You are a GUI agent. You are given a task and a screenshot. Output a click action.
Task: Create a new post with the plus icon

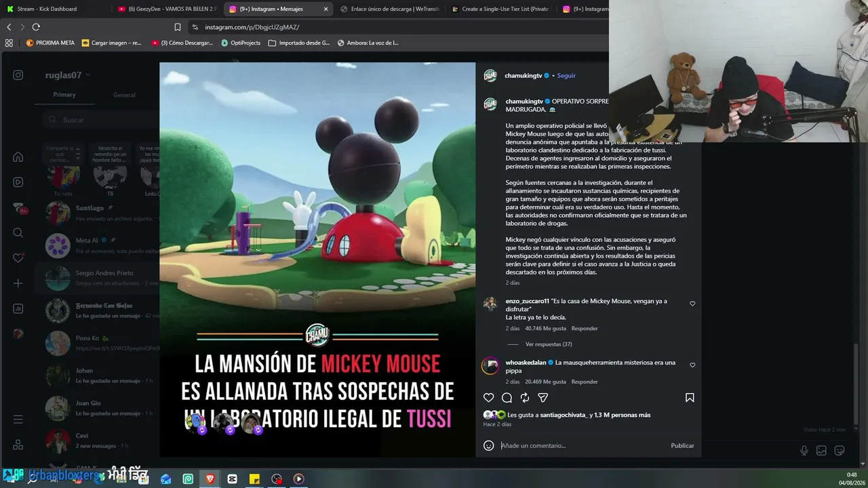18,283
